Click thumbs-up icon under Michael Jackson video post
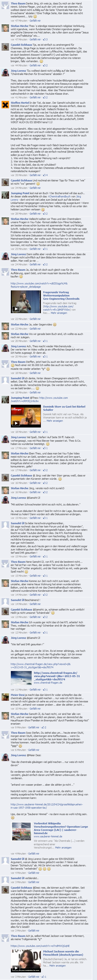The width and height of the screenshot is (97, 980). click(43, 977)
